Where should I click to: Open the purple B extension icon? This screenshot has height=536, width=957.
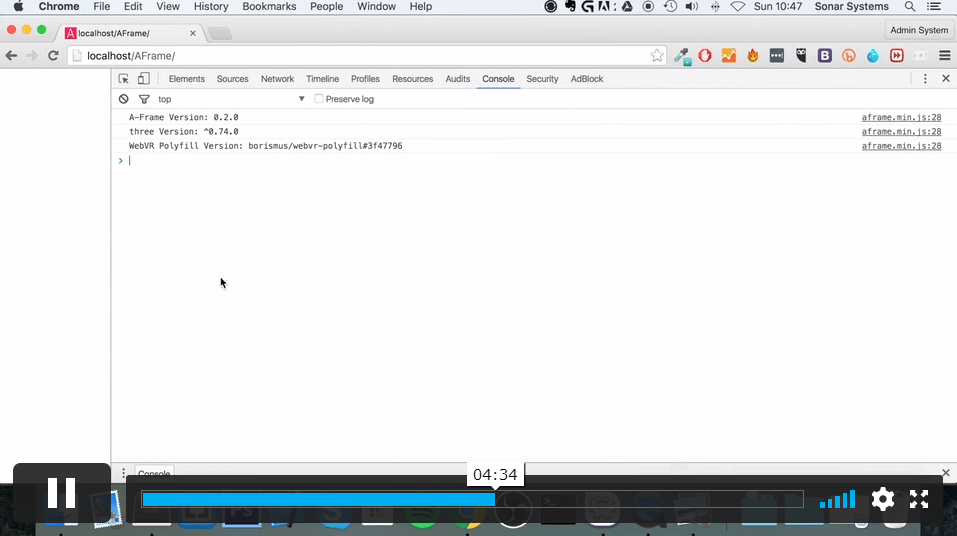[x=825, y=56]
